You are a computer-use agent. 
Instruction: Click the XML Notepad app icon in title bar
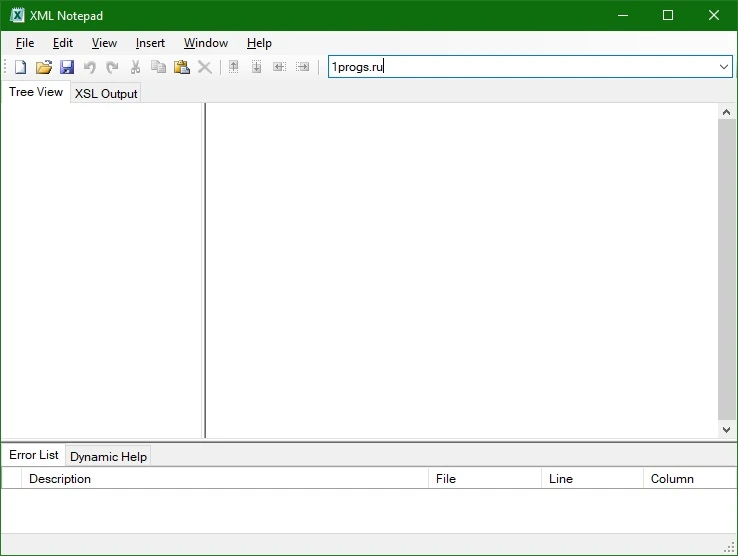17,15
